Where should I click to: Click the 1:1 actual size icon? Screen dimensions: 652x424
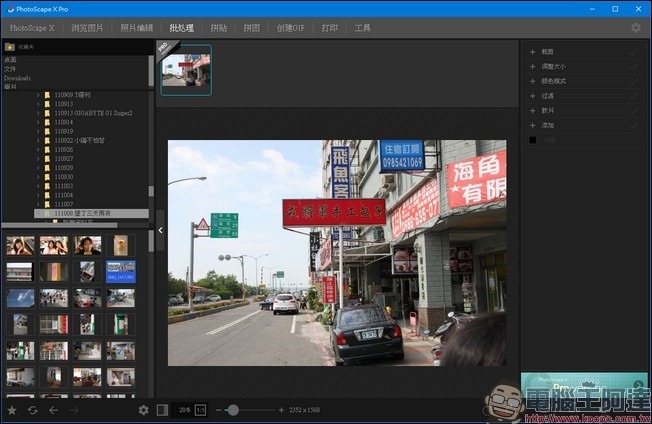coord(200,410)
